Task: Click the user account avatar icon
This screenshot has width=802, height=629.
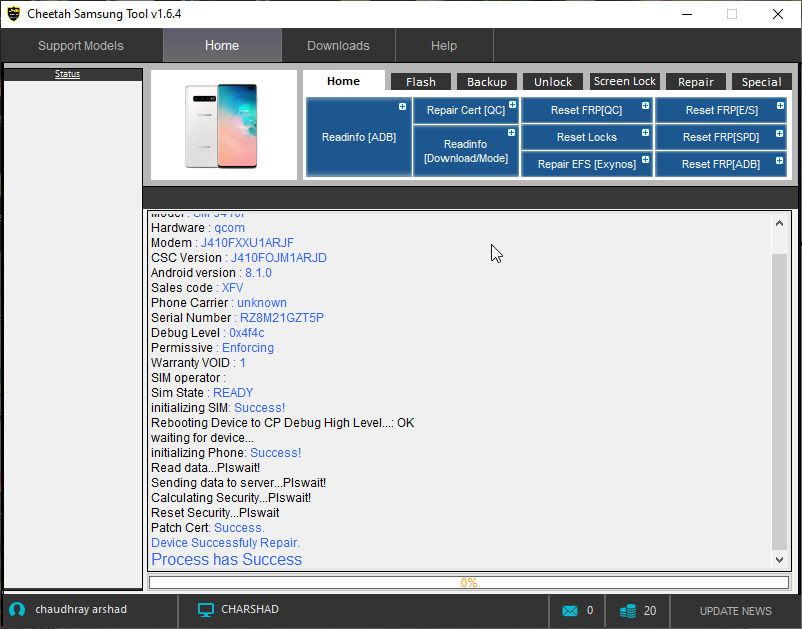Action: click(x=17, y=610)
